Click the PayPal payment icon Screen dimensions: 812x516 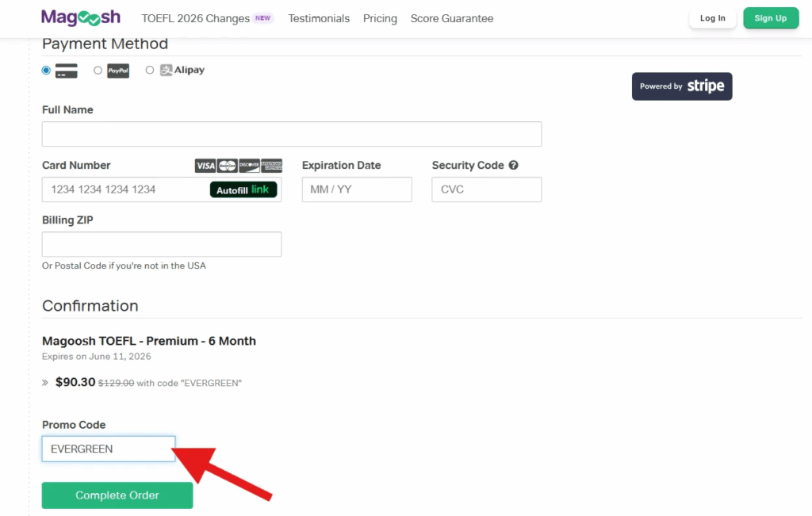pyautogui.click(x=117, y=70)
